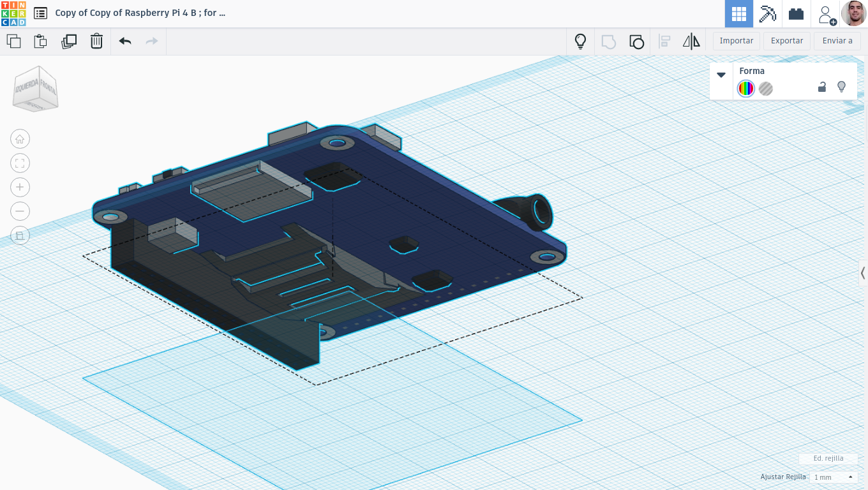The height and width of the screenshot is (490, 868).
Task: Reset to home view
Action: (20, 139)
